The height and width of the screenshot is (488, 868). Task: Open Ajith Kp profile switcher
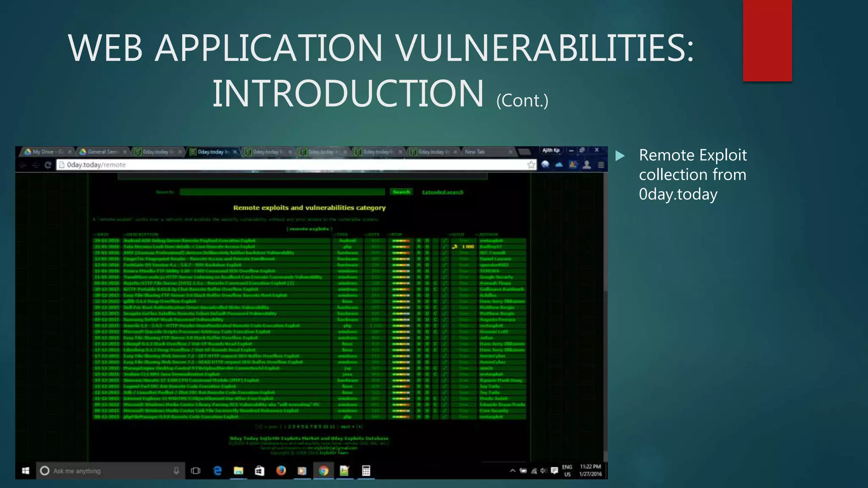551,150
